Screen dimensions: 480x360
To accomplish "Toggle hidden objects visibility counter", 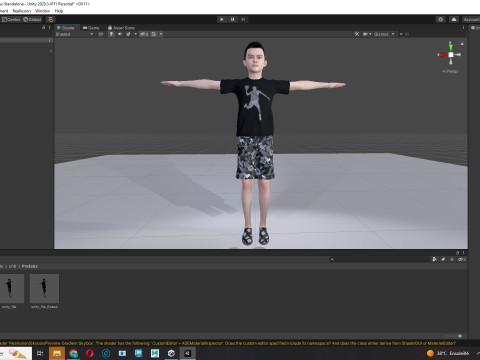I will [144, 34].
